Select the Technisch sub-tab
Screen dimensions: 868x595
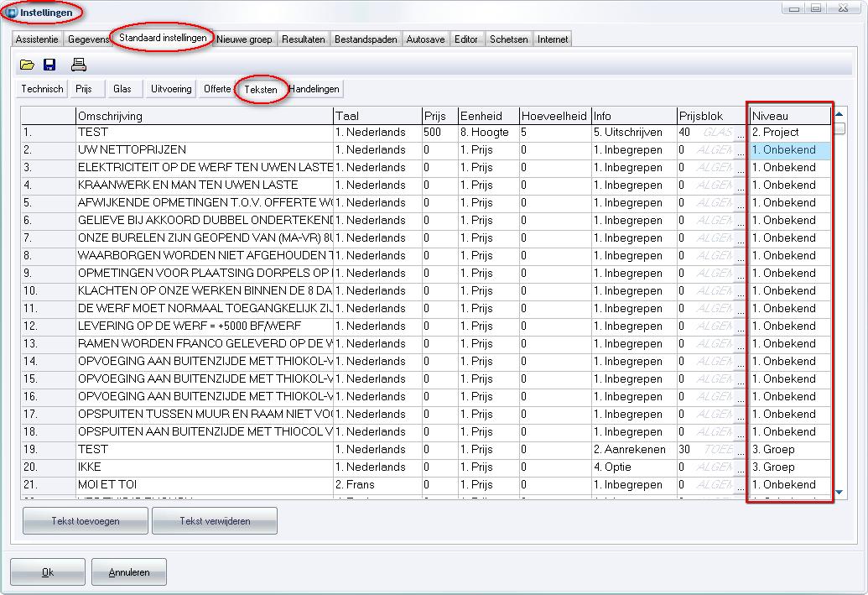[42, 89]
